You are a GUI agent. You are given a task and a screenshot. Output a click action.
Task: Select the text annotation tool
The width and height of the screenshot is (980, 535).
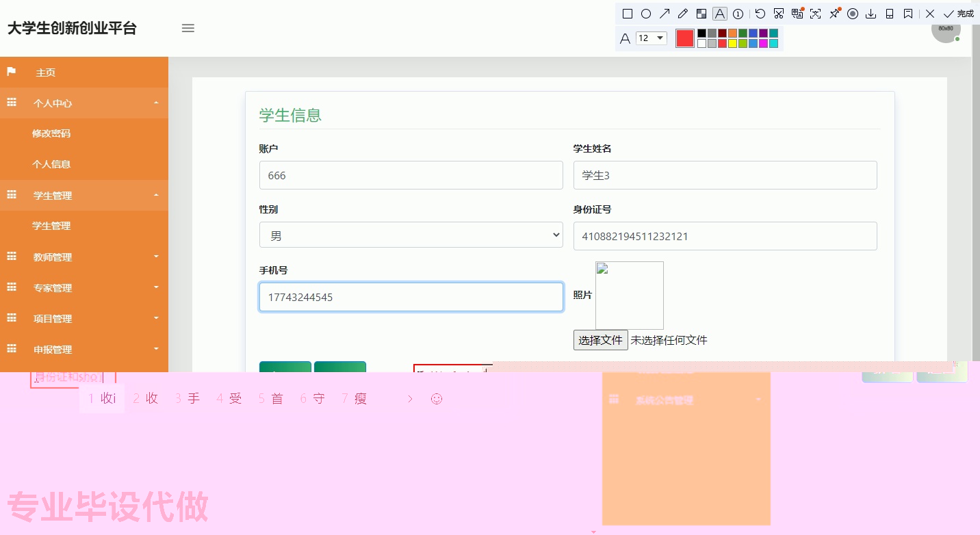coord(719,14)
